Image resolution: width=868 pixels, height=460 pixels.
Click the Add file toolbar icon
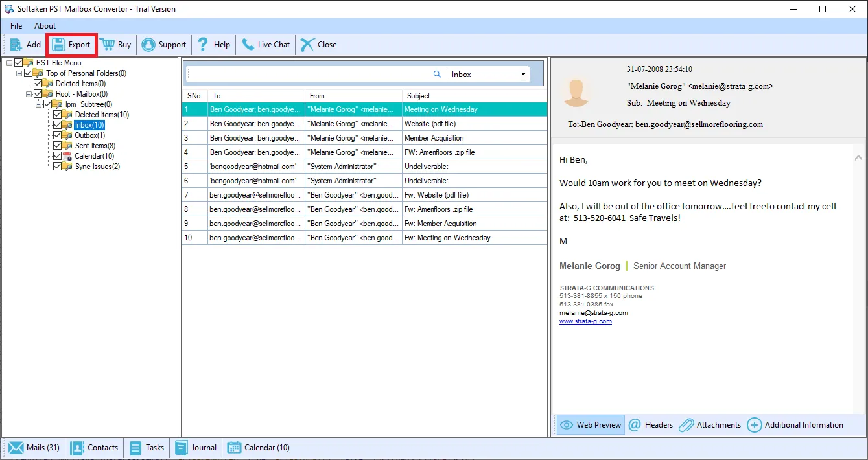[16, 45]
